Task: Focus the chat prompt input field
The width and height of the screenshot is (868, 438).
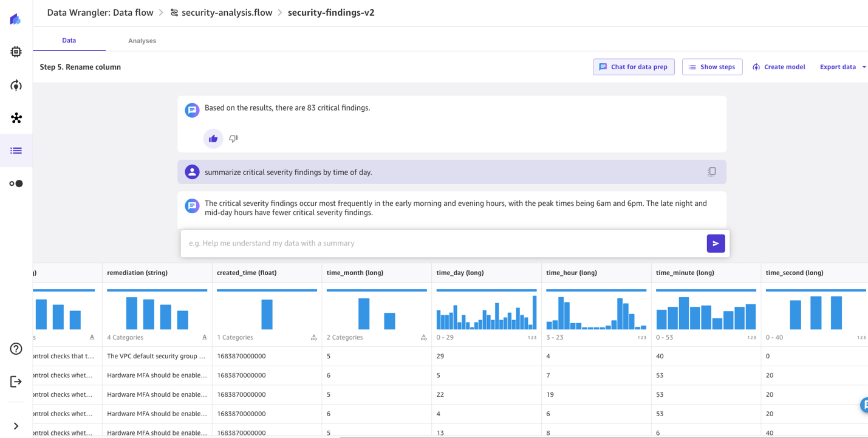Action: (445, 244)
